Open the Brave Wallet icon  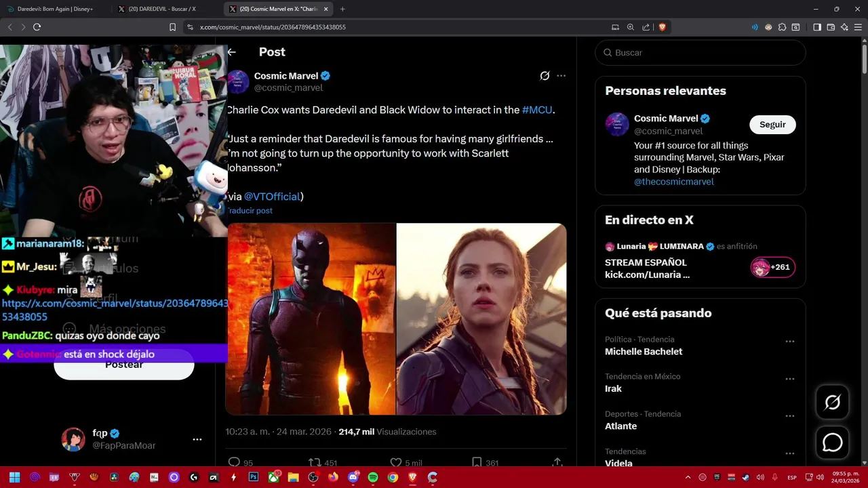tap(831, 27)
